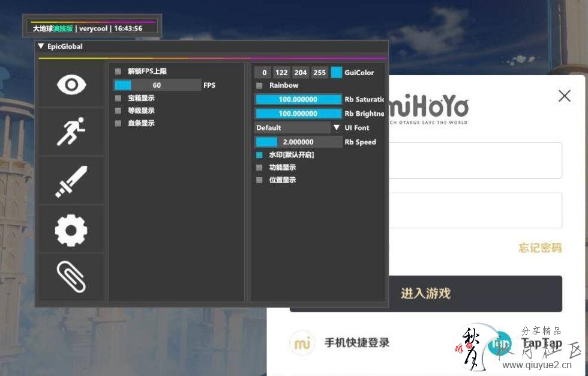Toggle the 功能显示 checkbox

259,168
